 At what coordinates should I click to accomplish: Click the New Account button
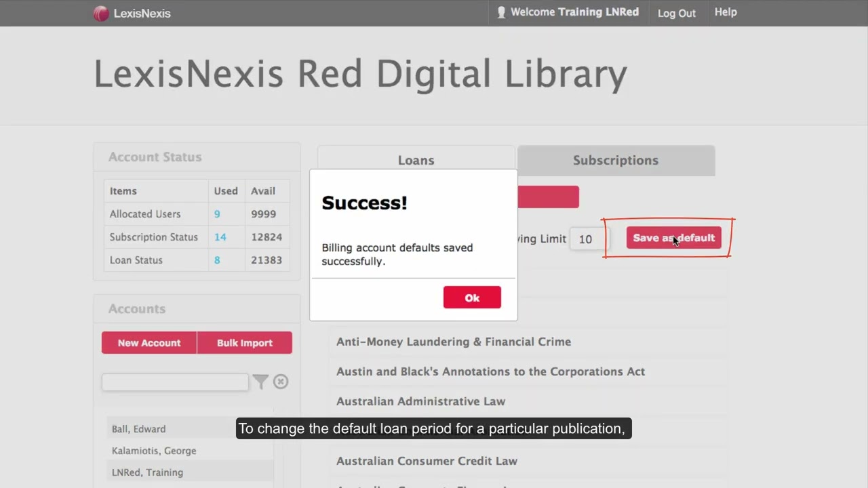149,343
